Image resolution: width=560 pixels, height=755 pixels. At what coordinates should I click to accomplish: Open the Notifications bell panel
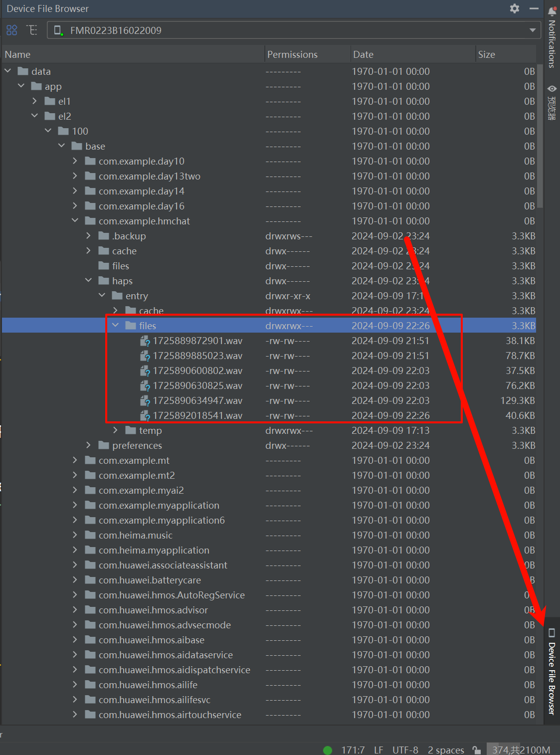click(552, 11)
